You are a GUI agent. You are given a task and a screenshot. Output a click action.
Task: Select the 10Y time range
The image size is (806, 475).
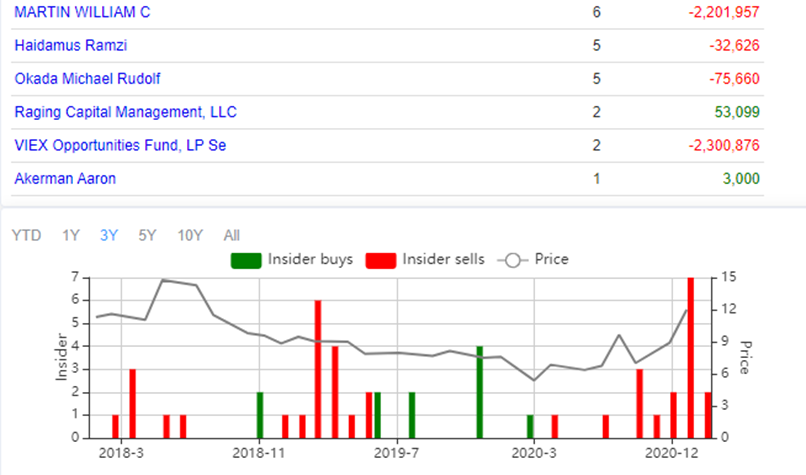pos(190,235)
